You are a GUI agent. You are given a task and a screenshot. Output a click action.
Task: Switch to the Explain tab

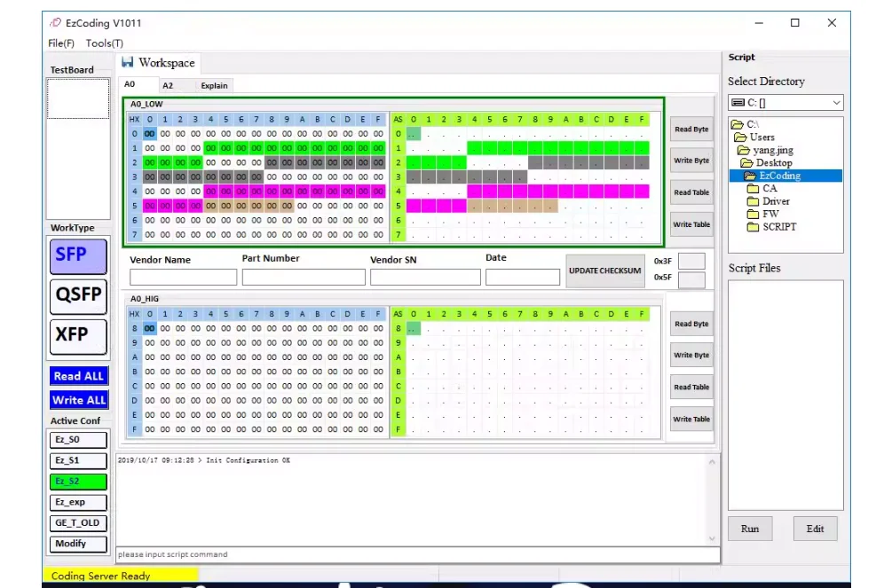click(x=214, y=86)
